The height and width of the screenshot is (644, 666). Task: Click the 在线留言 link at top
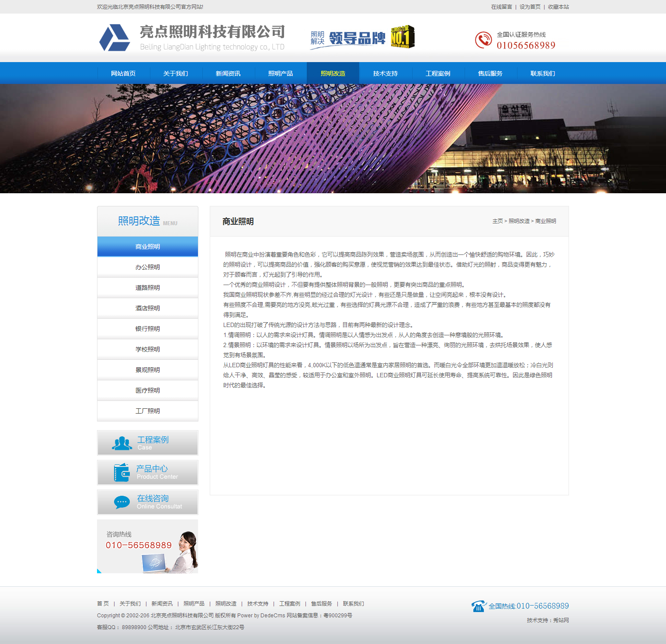coord(501,7)
